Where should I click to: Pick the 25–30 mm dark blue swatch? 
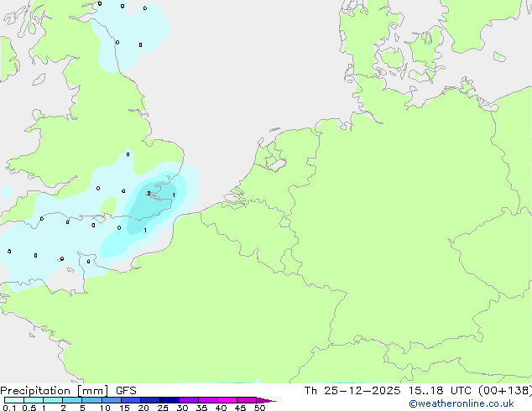click(170, 400)
